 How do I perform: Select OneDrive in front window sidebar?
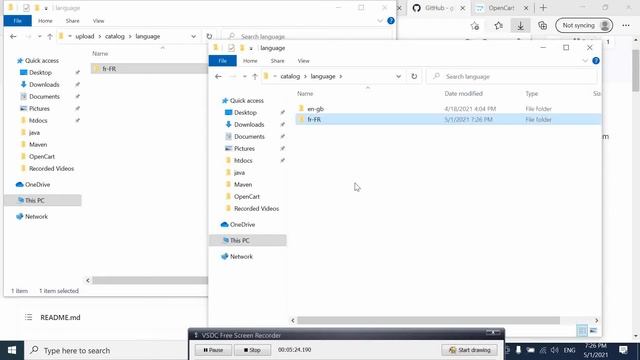(x=242, y=224)
